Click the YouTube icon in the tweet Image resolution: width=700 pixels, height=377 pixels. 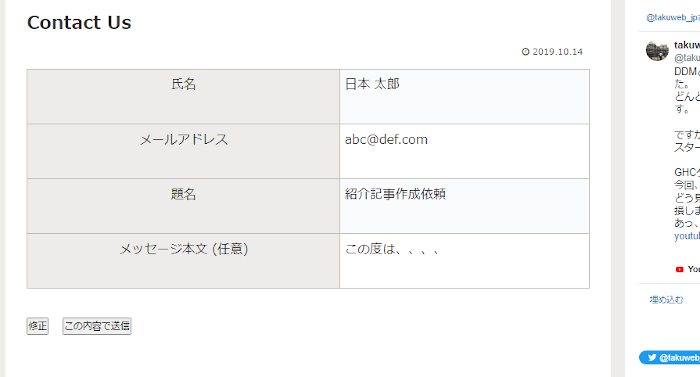[679, 269]
